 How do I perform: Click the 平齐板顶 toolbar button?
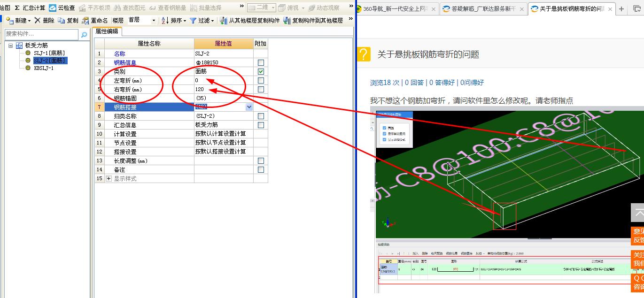(94, 8)
